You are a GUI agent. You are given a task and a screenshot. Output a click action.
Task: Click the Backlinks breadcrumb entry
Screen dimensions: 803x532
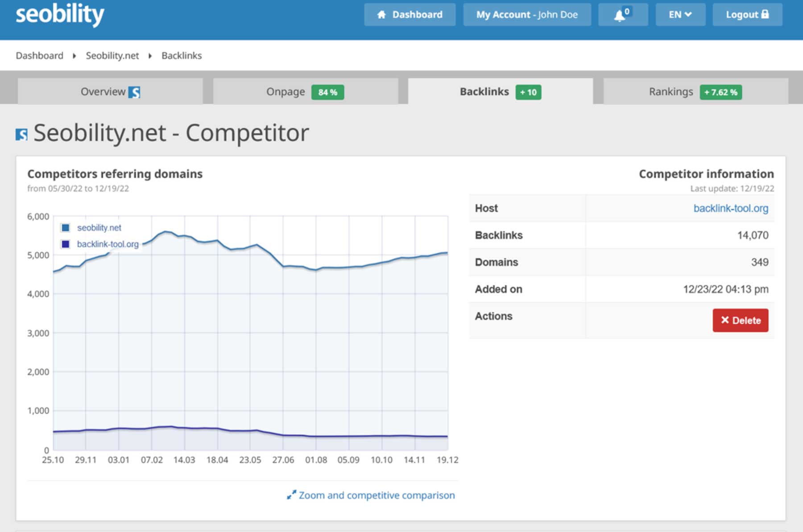point(181,55)
